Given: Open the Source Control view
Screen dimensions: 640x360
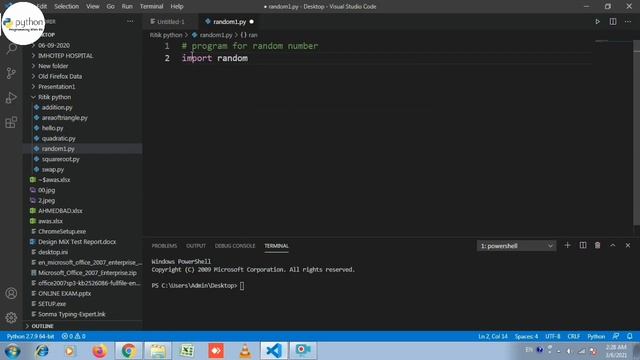Looking at the screenshot, I should click(11, 73).
